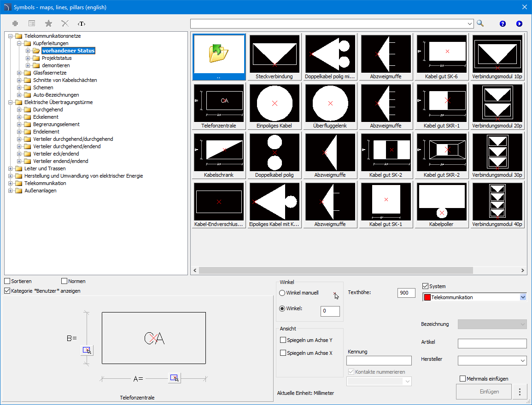Click the favorites star icon
This screenshot has height=405, width=532.
coord(48,23)
